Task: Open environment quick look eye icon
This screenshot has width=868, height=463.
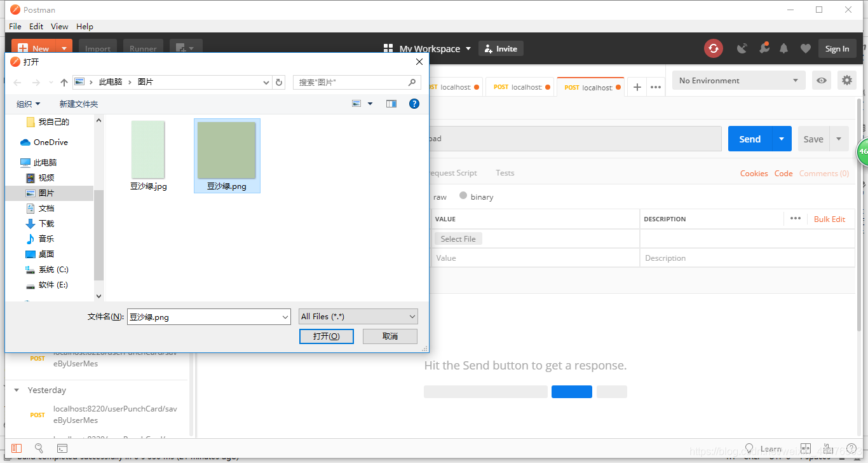Action: [x=822, y=80]
